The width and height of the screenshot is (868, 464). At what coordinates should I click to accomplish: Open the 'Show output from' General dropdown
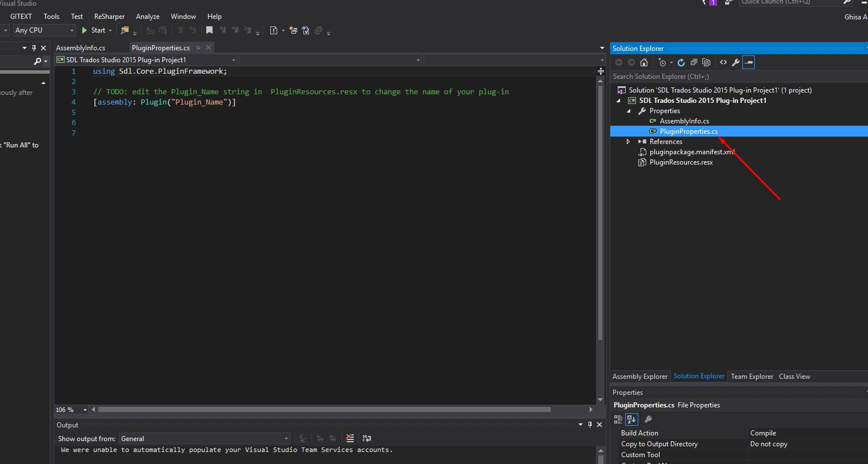tap(205, 439)
